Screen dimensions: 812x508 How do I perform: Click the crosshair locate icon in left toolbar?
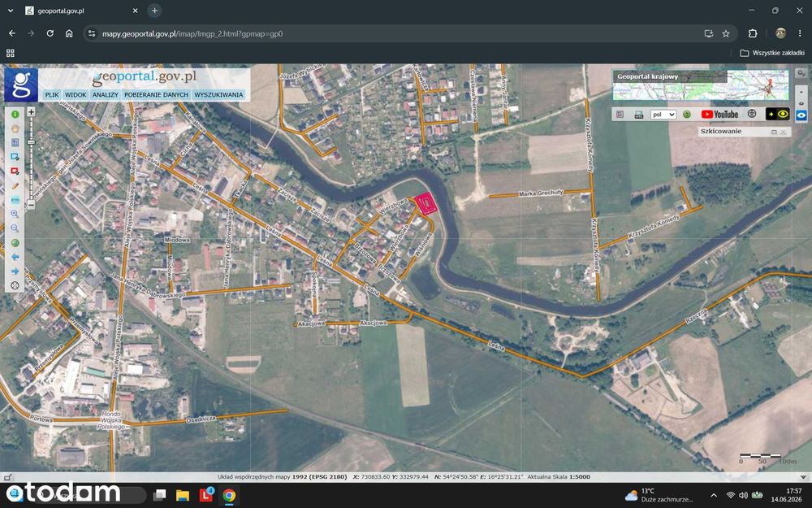click(15, 285)
